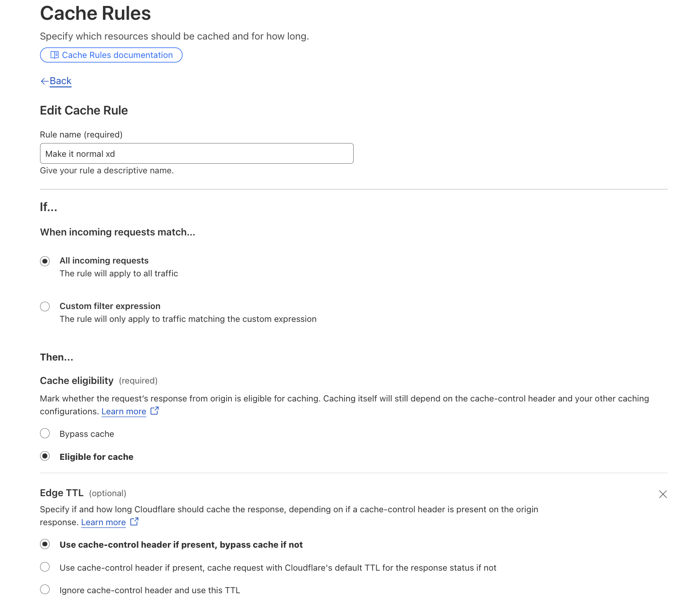Click the book icon on the documentation button
700x607 pixels.
[54, 55]
